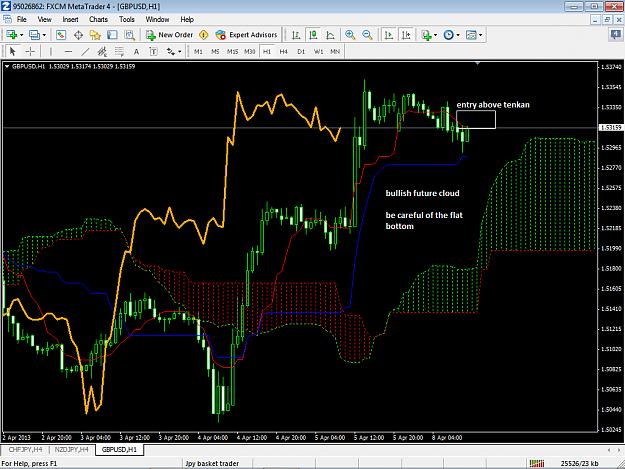Image resolution: width=625 pixels, height=469 pixels.
Task: Select the W1 timeframe button
Action: (318, 51)
